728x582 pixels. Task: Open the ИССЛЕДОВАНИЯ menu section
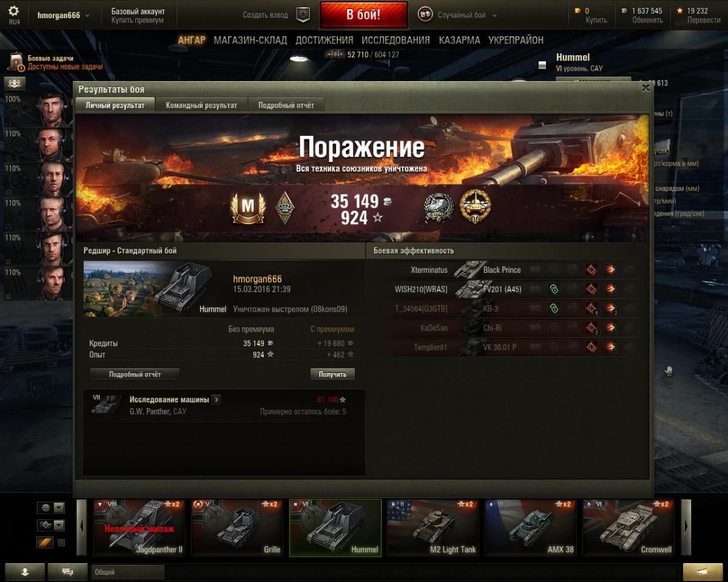coord(396,40)
